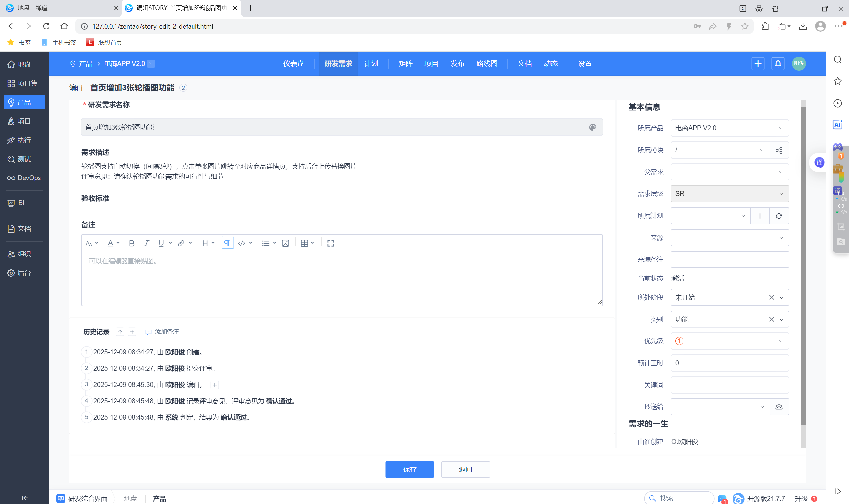The image size is (849, 504).
Task: Insert a table in the remarks editor
Action: [x=305, y=243]
